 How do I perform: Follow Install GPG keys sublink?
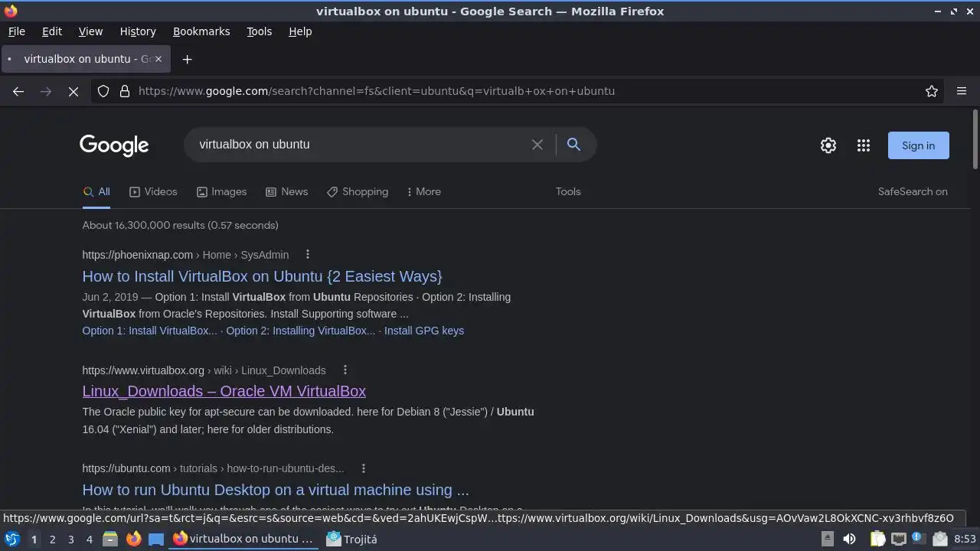click(424, 331)
